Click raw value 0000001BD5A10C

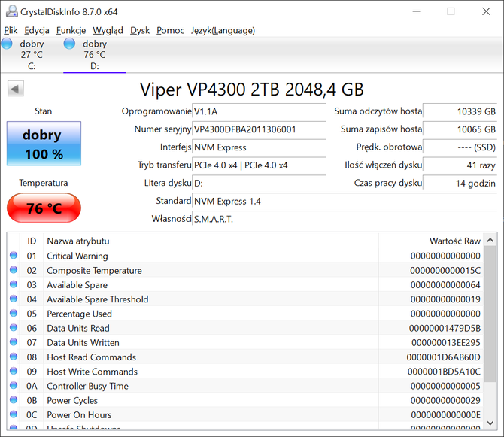(x=444, y=372)
